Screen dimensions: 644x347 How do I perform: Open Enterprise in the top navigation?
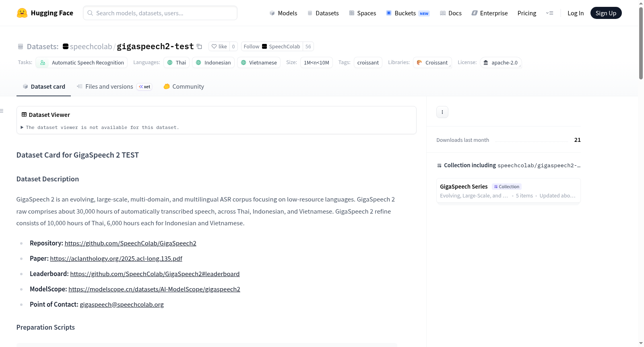pyautogui.click(x=490, y=13)
